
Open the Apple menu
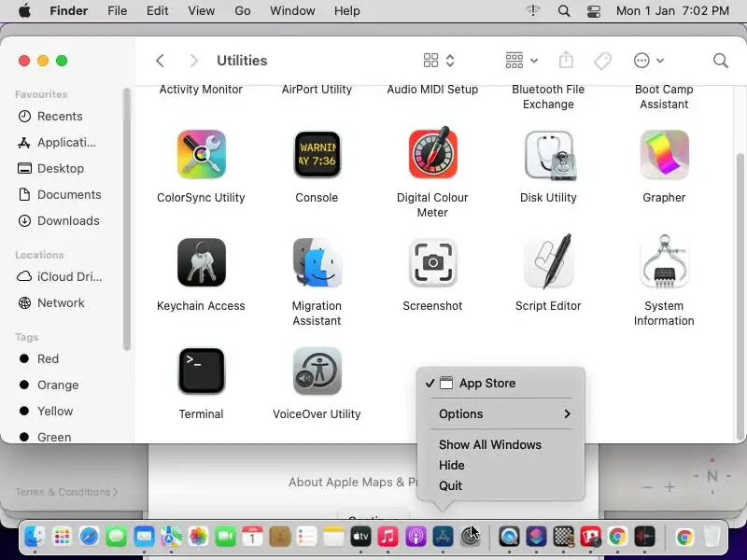tap(24, 10)
